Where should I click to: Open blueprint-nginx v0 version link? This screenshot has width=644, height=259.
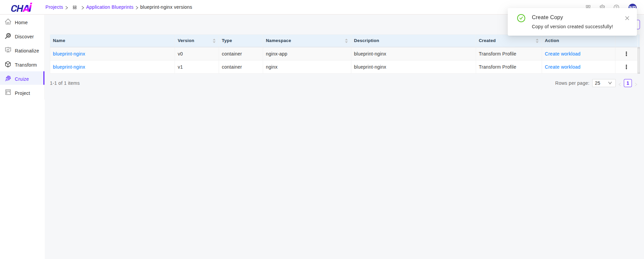click(x=69, y=54)
